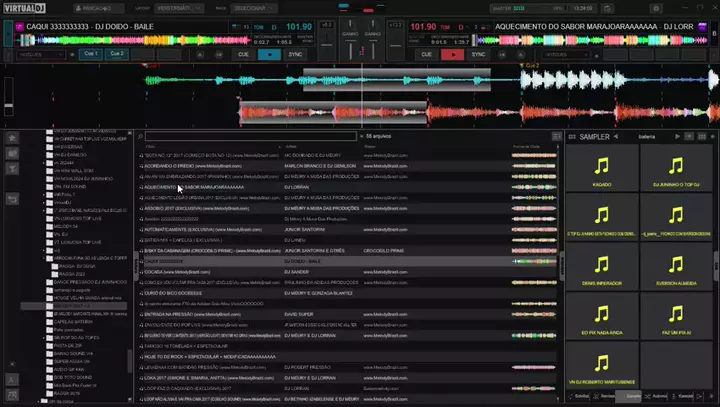Click the Cue 2 marker on waveform
The image size is (720, 407).
pyautogui.click(x=529, y=66)
